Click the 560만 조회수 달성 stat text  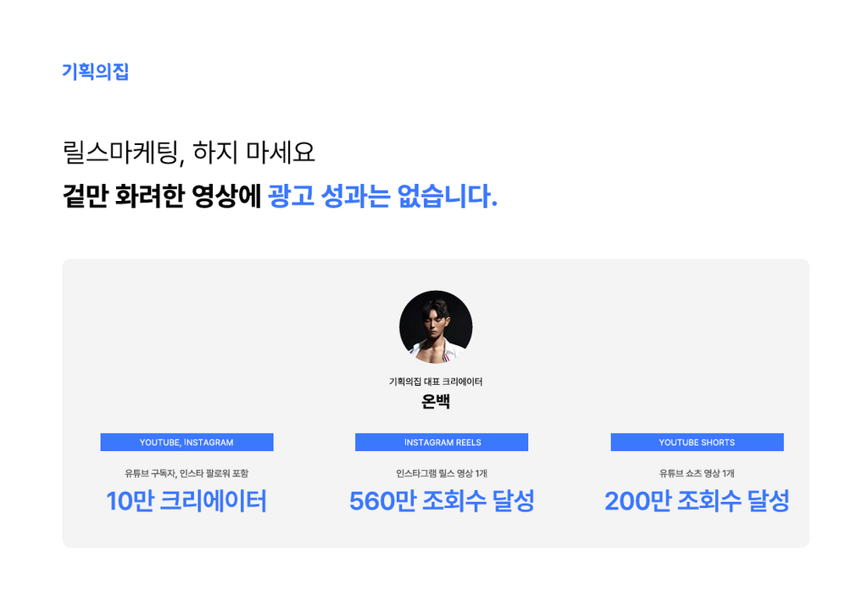pyautogui.click(x=442, y=501)
